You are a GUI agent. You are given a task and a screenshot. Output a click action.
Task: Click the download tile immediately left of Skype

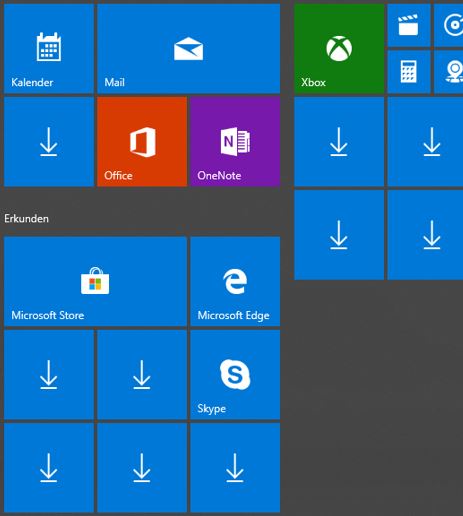tap(142, 375)
